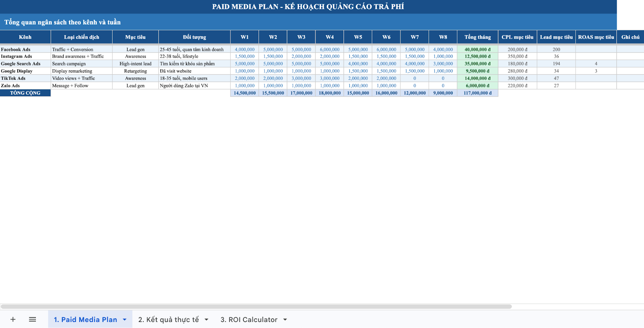Click the Ghi chú column header
The image size is (644, 328).
(x=630, y=37)
